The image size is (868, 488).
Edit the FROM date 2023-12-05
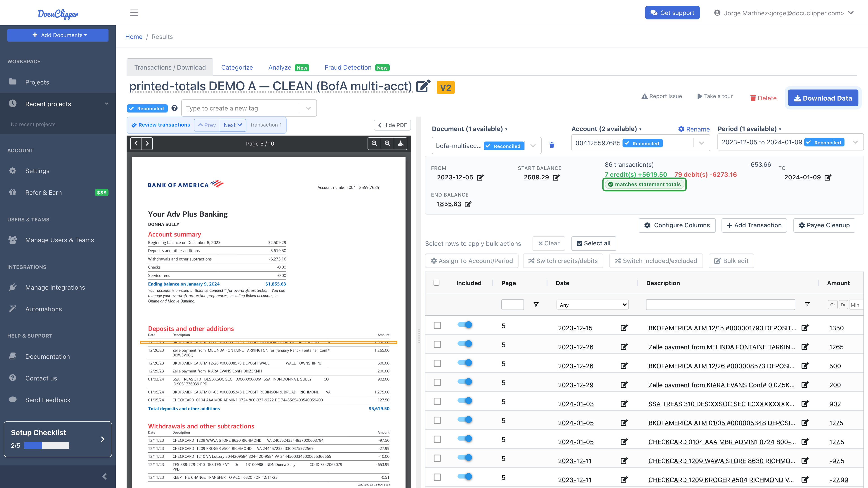pyautogui.click(x=480, y=178)
